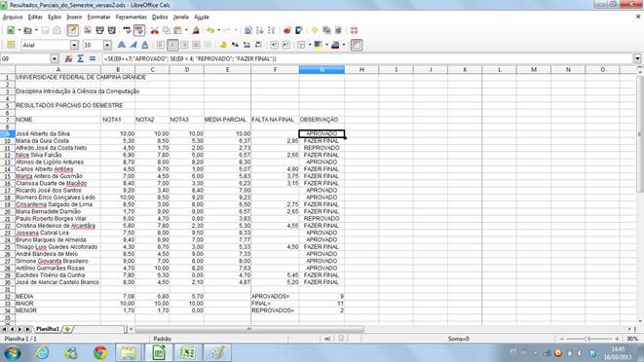This screenshot has width=644, height=362.
Task: Toggle Edit File mode icon
Action: [x=73, y=30]
